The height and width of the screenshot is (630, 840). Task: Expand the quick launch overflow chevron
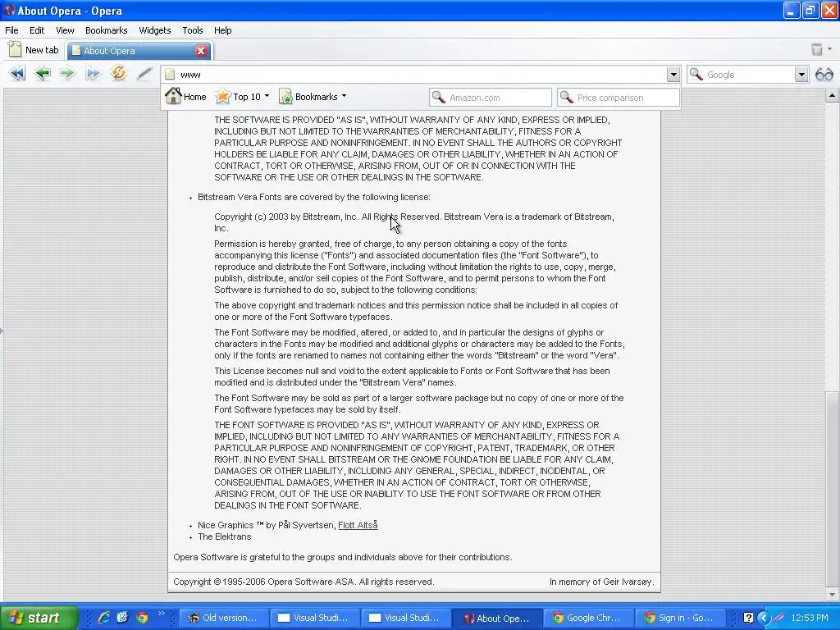pyautogui.click(x=162, y=614)
